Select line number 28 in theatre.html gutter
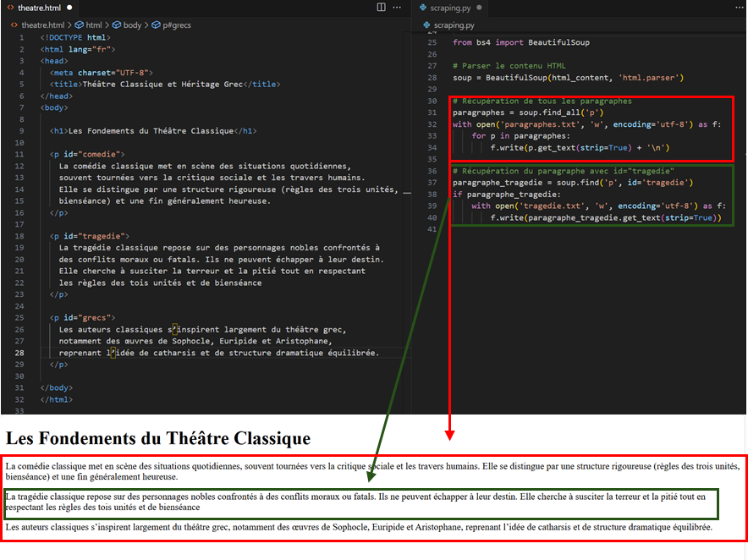The image size is (748, 560). pos(19,353)
